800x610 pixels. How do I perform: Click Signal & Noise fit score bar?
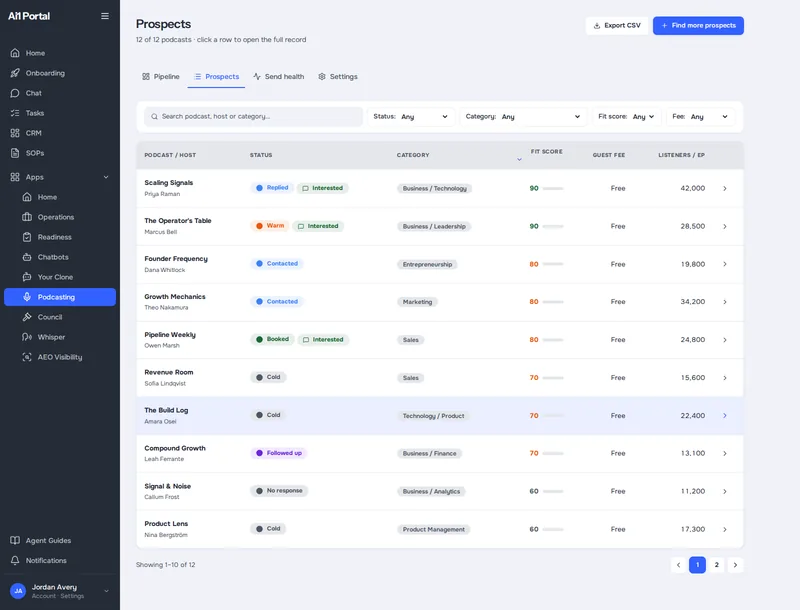pos(553,492)
